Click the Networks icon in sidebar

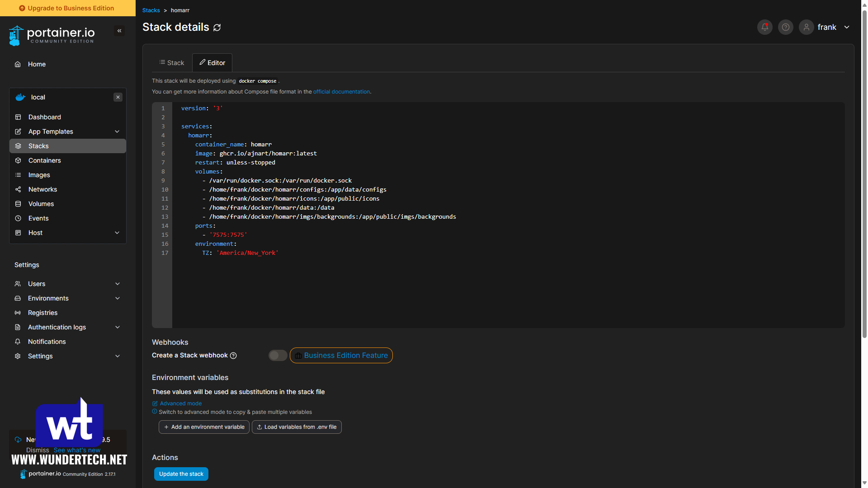pyautogui.click(x=19, y=189)
